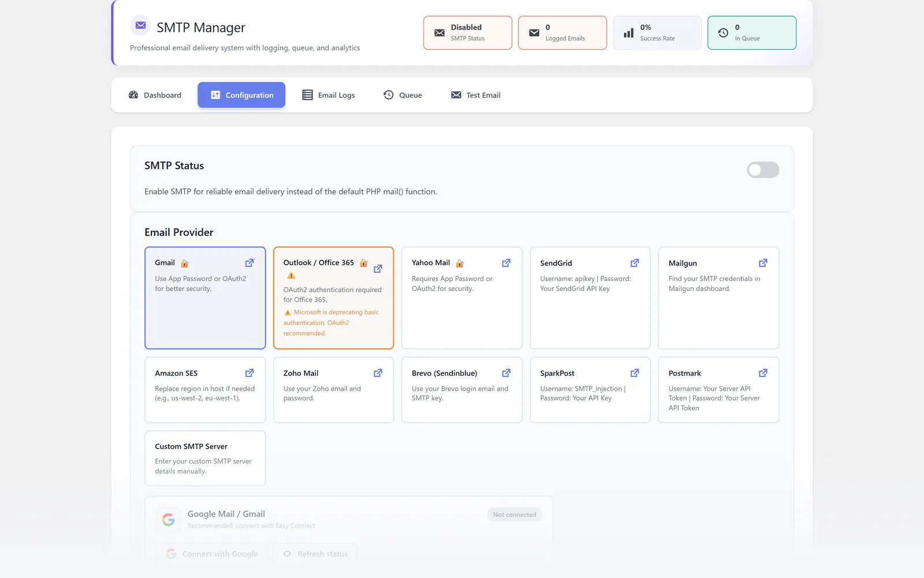Click the Refresh status button
The height and width of the screenshot is (578, 924).
(315, 554)
